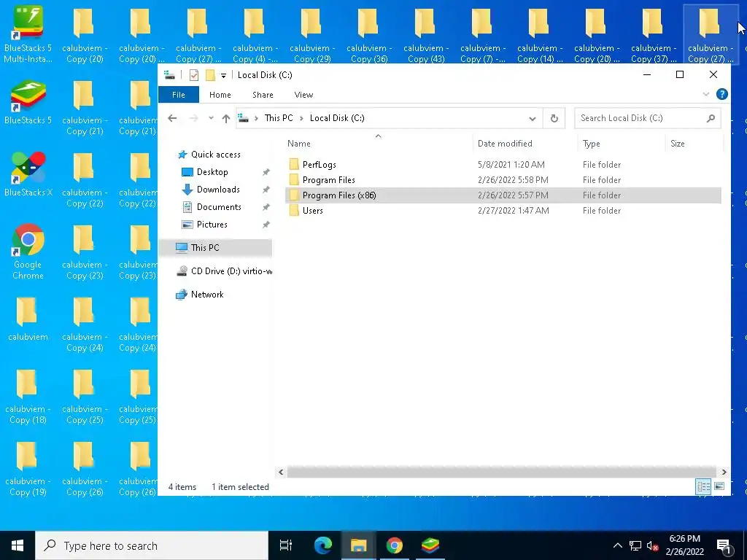
Task: Click the search magnifier icon in Explorer
Action: [711, 118]
